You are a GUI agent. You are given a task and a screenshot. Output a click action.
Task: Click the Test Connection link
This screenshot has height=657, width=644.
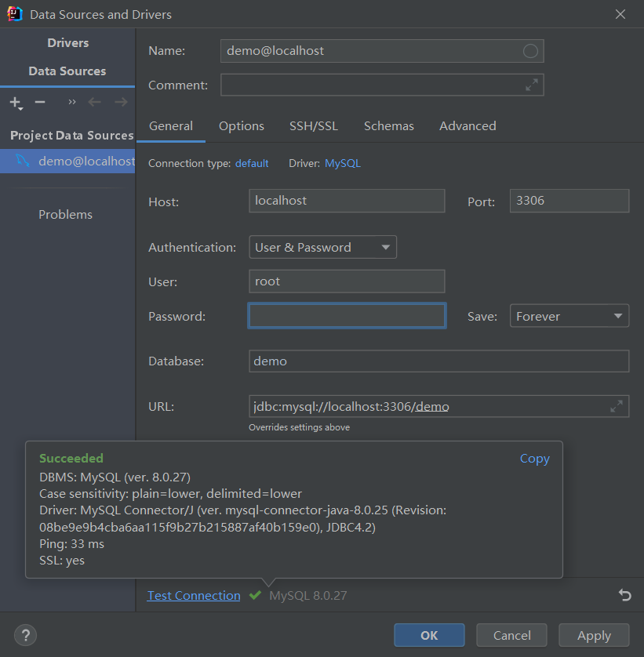194,595
